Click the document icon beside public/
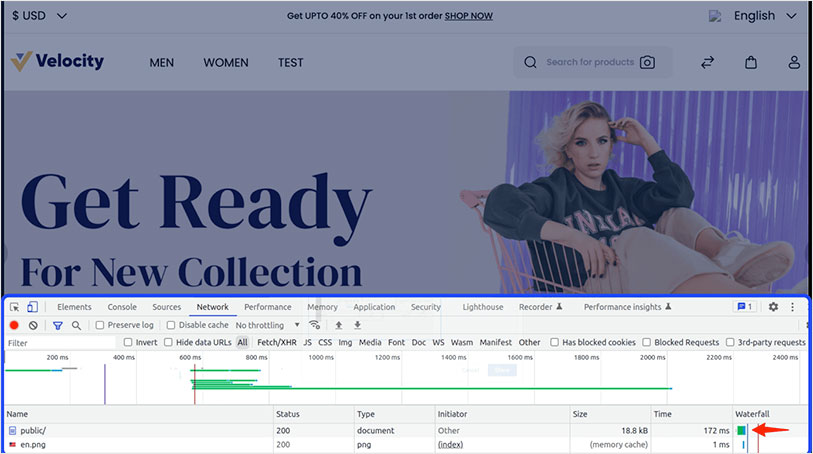This screenshot has height=454, width=813. tap(12, 431)
